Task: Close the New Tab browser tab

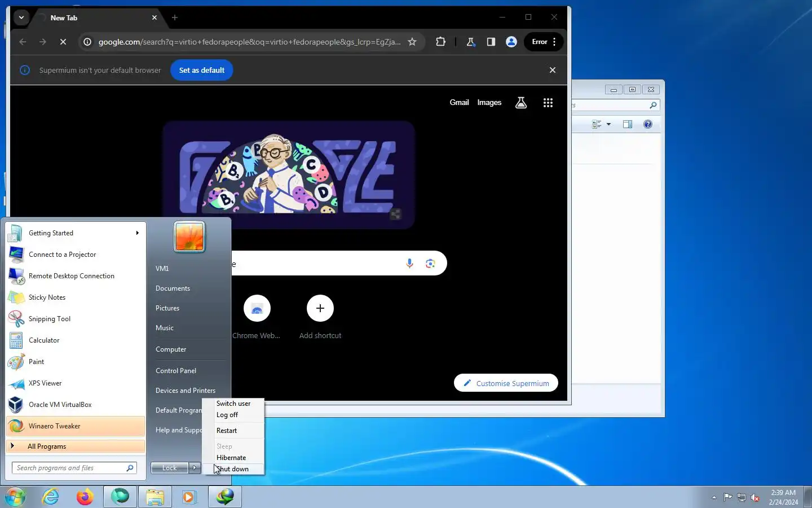Action: (x=155, y=17)
